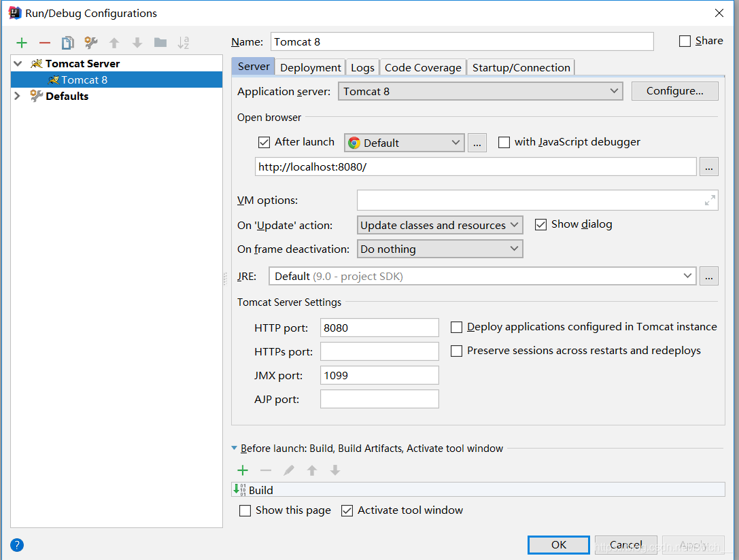Viewport: 739px width, 560px height.
Task: Collapse the Tomcat Server tree node
Action: (x=18, y=64)
